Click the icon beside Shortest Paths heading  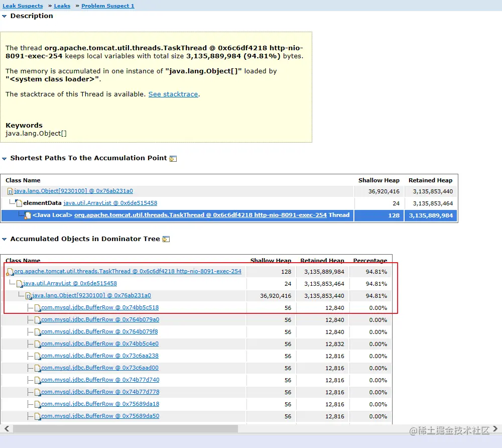click(173, 159)
